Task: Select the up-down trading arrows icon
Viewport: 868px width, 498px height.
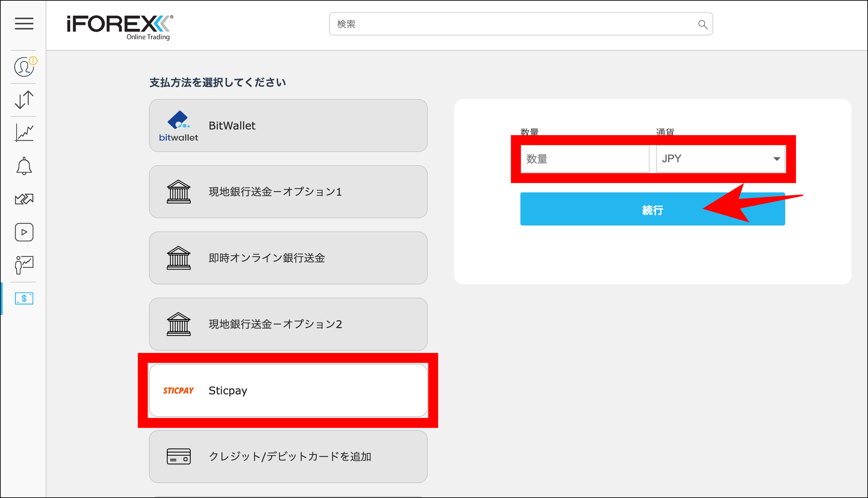Action: (24, 100)
